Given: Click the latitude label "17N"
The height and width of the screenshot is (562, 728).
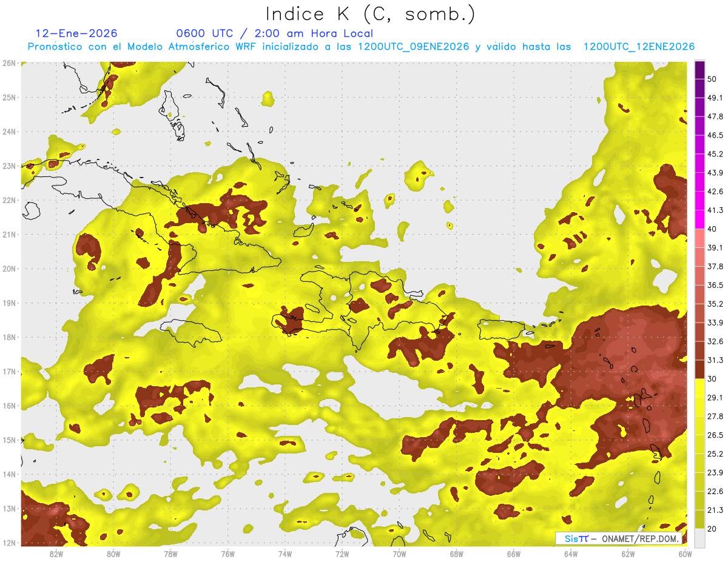Looking at the screenshot, I should [x=8, y=371].
